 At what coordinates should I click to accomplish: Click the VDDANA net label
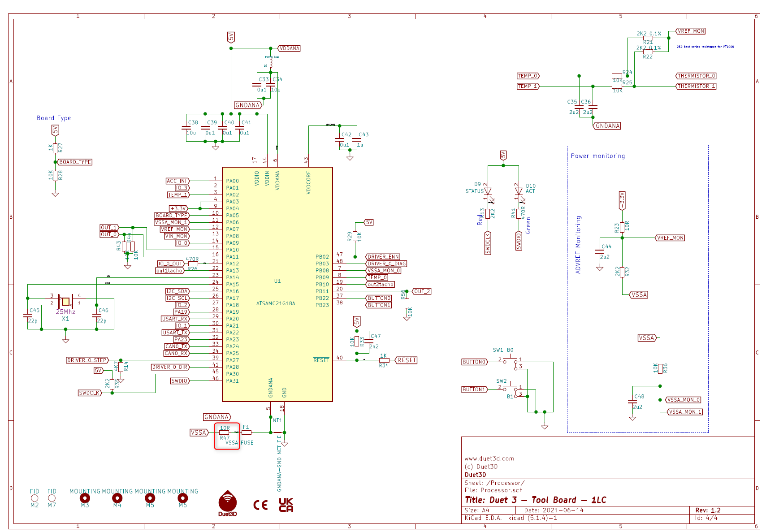pos(289,48)
